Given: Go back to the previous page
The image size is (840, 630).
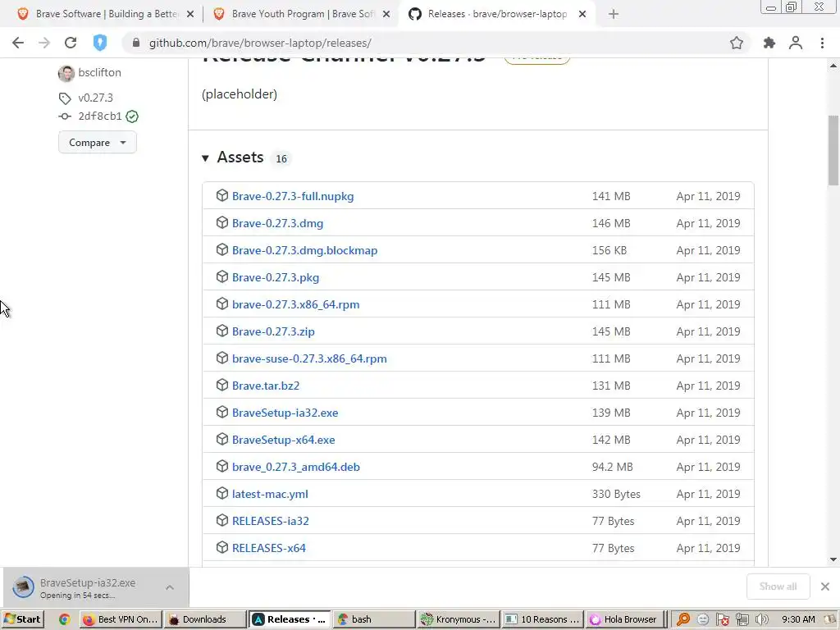Looking at the screenshot, I should coord(18,43).
